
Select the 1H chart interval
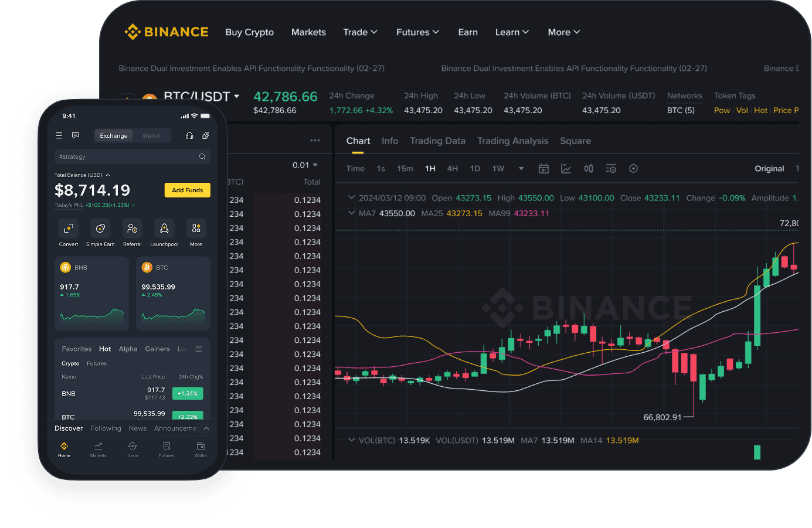pyautogui.click(x=430, y=169)
